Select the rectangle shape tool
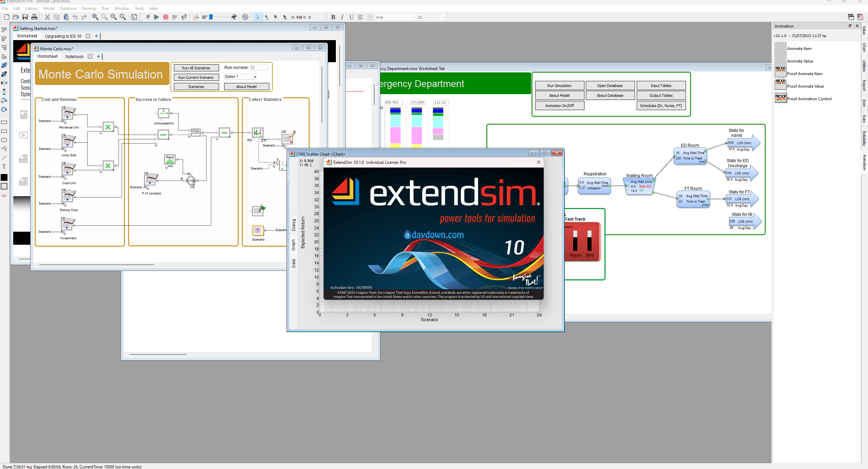Screen dimensions: 868x469 coord(4,122)
